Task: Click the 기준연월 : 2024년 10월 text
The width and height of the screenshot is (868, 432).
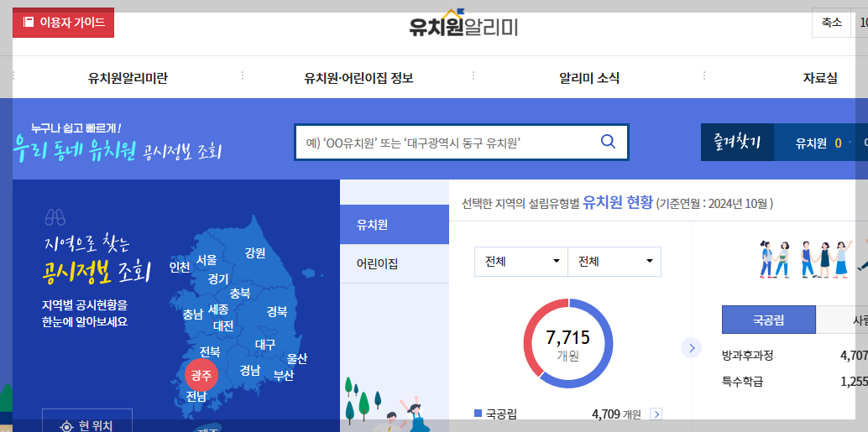Action: tap(714, 204)
